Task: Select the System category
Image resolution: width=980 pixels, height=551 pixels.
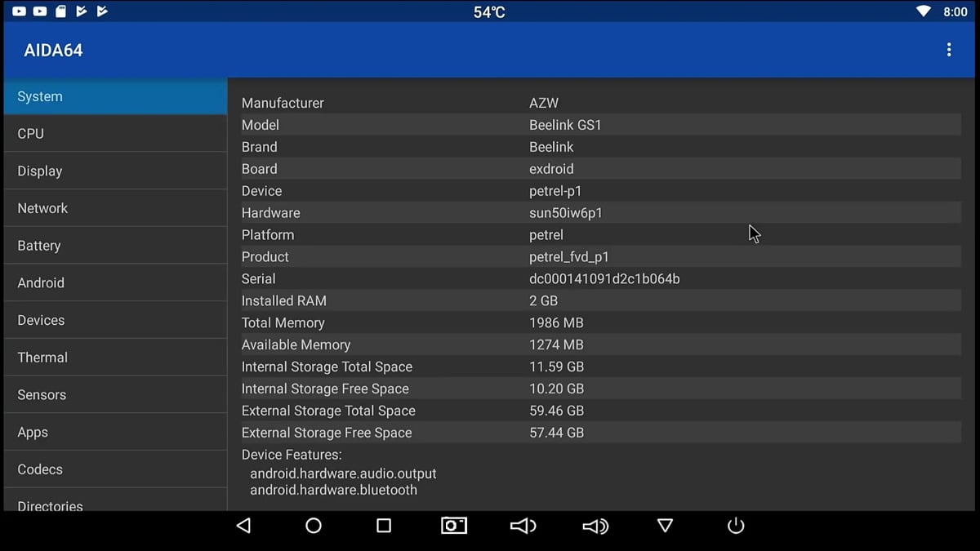Action: click(115, 96)
